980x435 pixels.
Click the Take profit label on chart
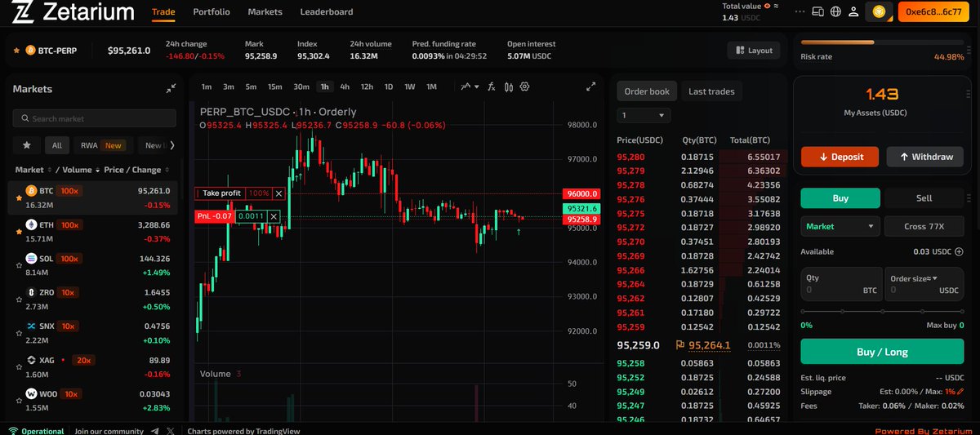(221, 193)
